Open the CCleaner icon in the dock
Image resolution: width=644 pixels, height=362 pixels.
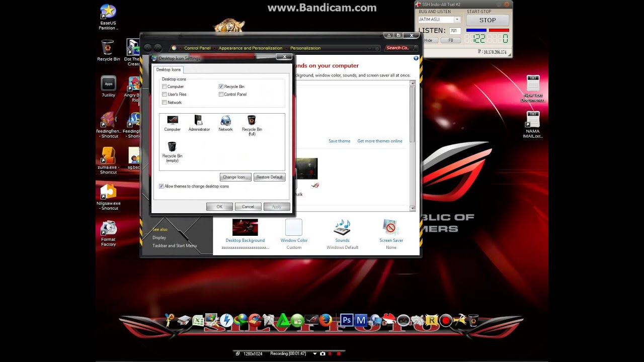254,320
